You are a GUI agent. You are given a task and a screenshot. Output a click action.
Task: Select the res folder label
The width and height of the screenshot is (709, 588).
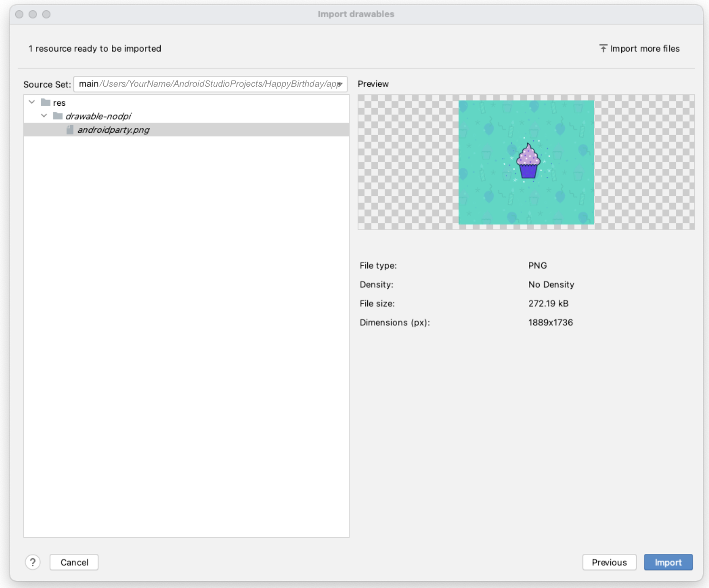[x=59, y=103]
